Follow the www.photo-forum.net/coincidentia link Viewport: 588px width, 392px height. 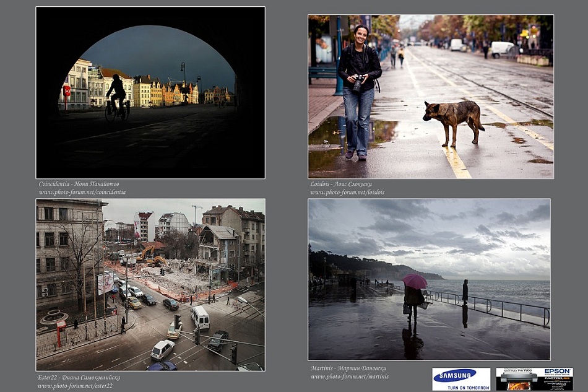click(82, 193)
